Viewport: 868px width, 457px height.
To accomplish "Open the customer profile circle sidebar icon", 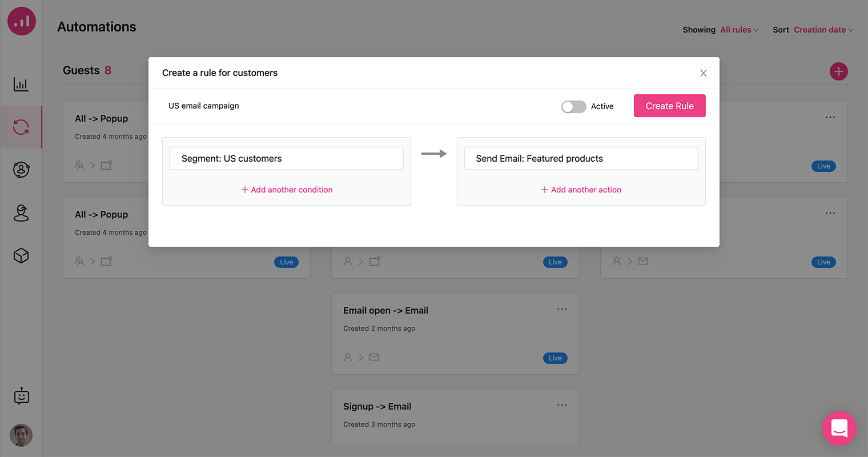I will (21, 170).
